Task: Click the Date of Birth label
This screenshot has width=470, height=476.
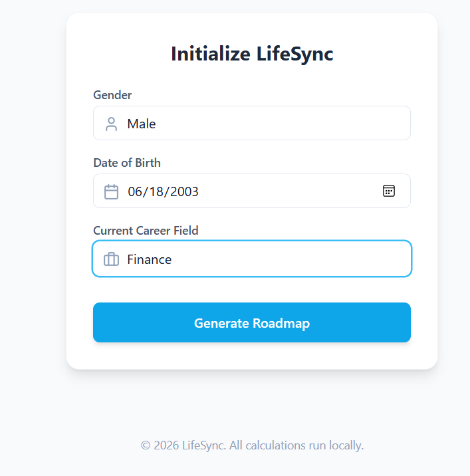Action: (127, 163)
